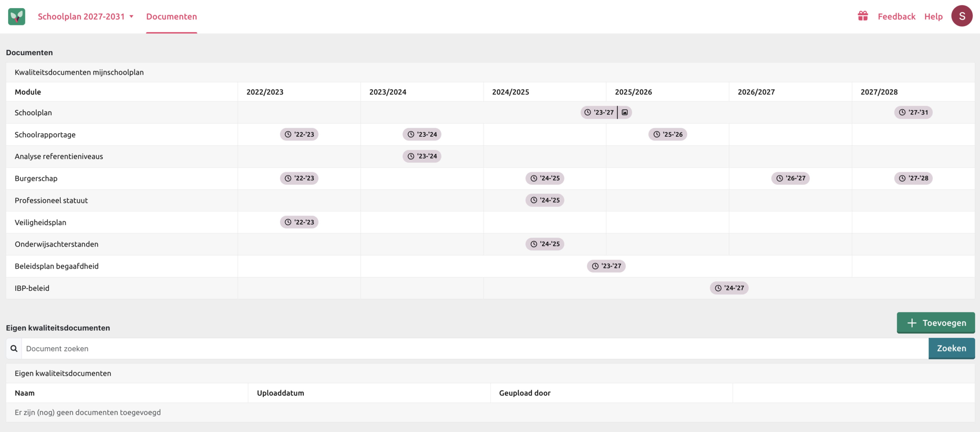Open the Schoolplan 2027-2031 dropdown
Viewport: 980px width, 432px height.
(85, 16)
